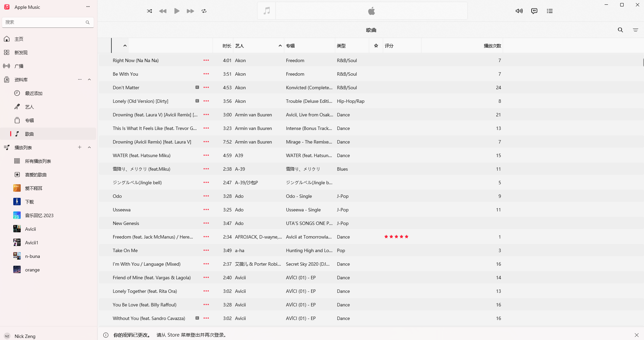The height and width of the screenshot is (340, 644).
Task: Click the sidebar search input field
Action: 44,22
